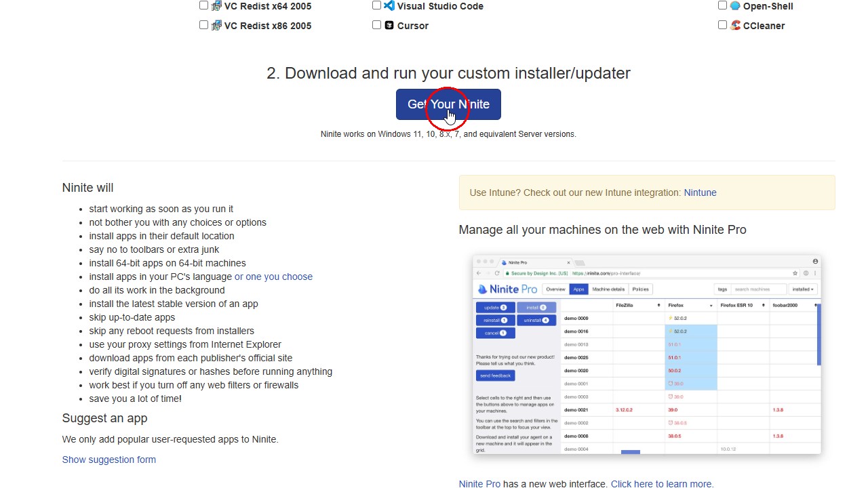Click "install apps in their default location"

point(162,236)
